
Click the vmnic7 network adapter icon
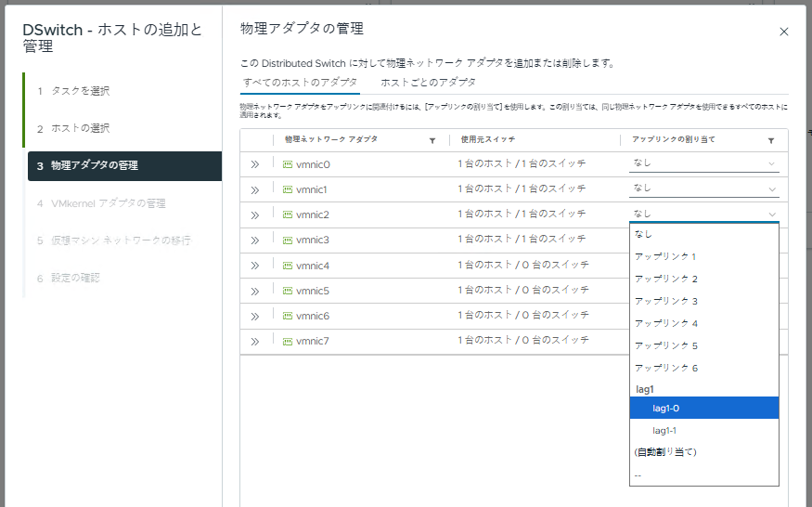click(x=288, y=341)
